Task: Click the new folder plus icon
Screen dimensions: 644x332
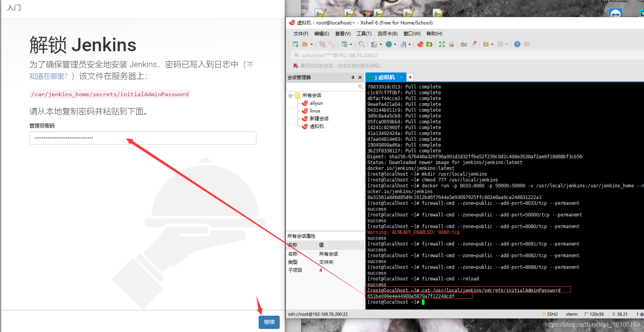Action: (x=486, y=44)
